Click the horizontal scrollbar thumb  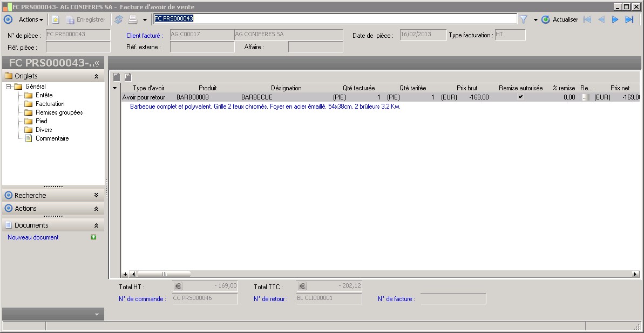[164, 274]
